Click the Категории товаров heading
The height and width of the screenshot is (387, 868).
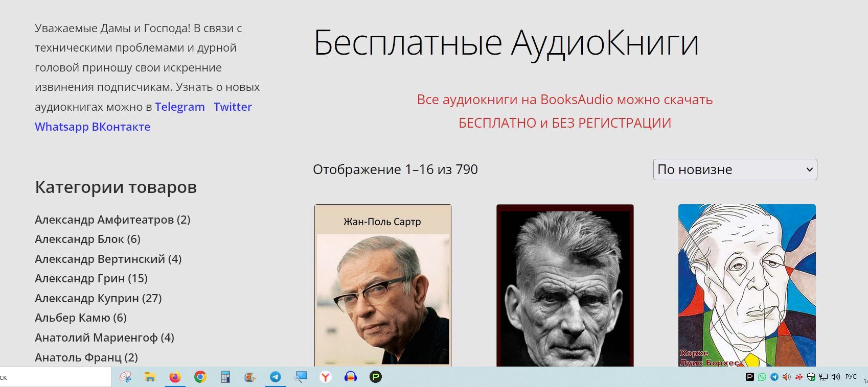116,187
